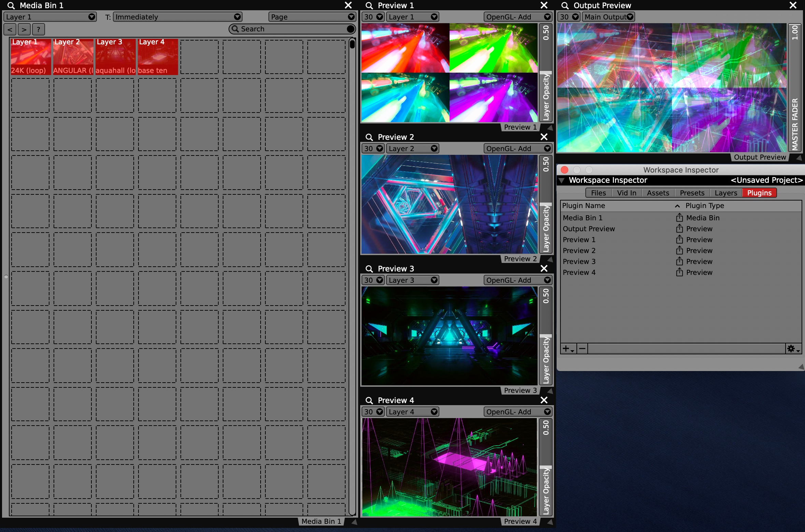Open the Page dropdown in Media Bin
Image resolution: width=805 pixels, height=532 pixels.
pos(312,17)
